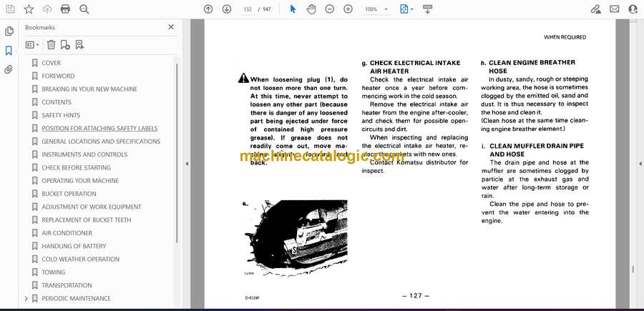
Task: Expand the PERIODIC MAINTENANCE bookmark
Action: (26, 298)
